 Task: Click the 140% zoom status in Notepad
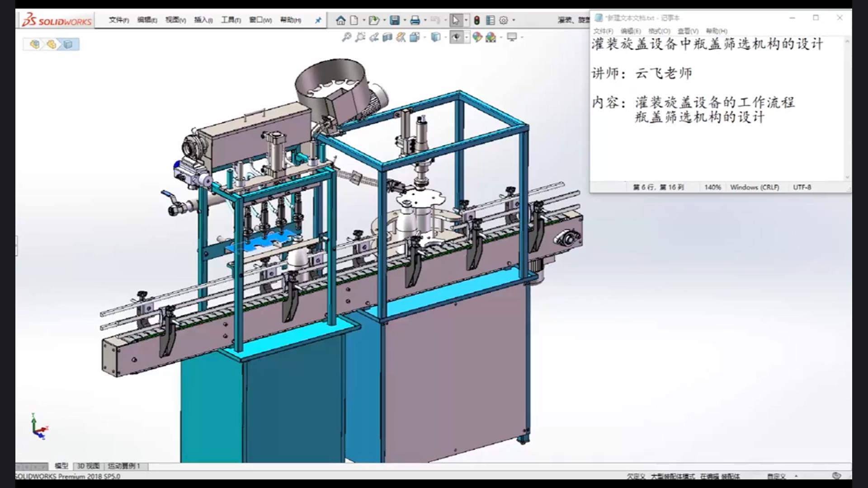click(712, 187)
